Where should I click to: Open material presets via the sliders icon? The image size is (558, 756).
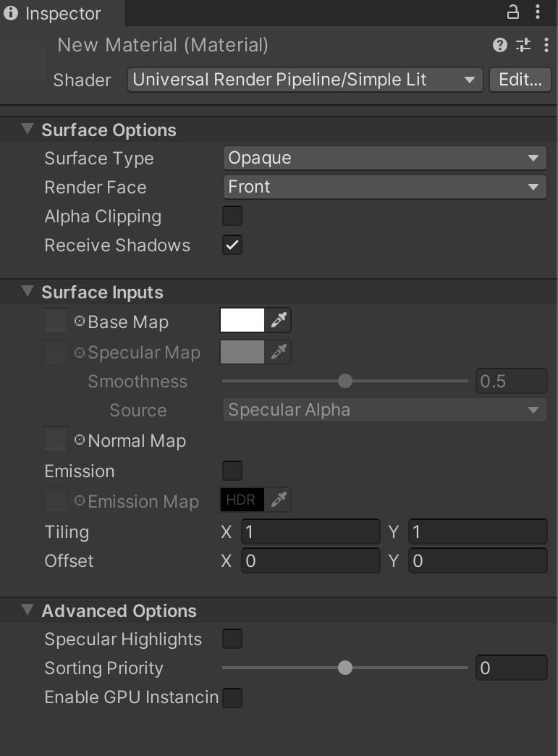(523, 45)
